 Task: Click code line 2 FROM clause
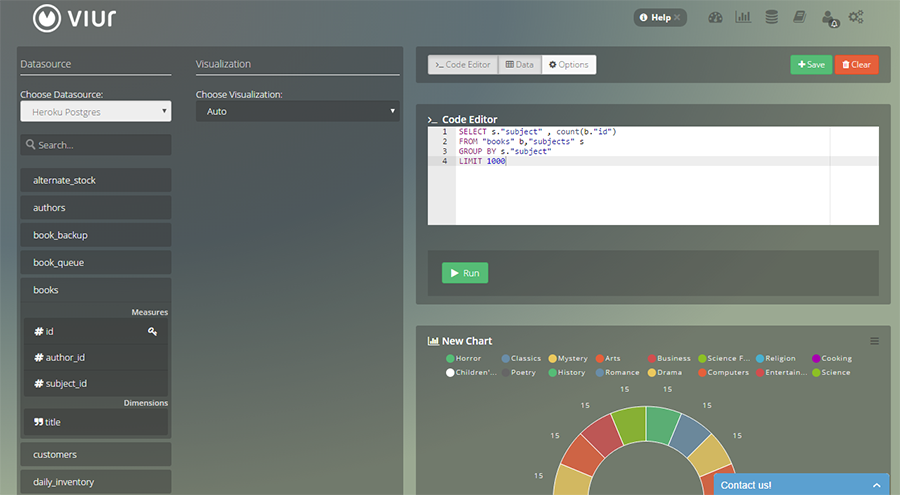click(521, 141)
